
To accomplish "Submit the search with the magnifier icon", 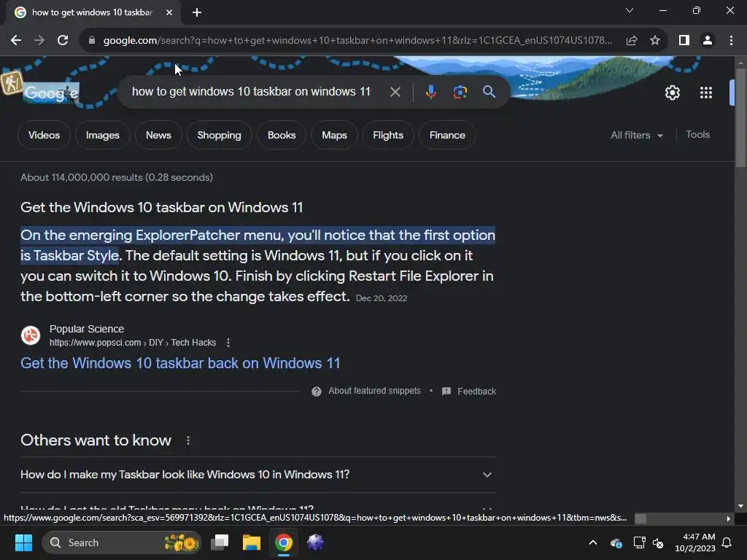I will (489, 92).
